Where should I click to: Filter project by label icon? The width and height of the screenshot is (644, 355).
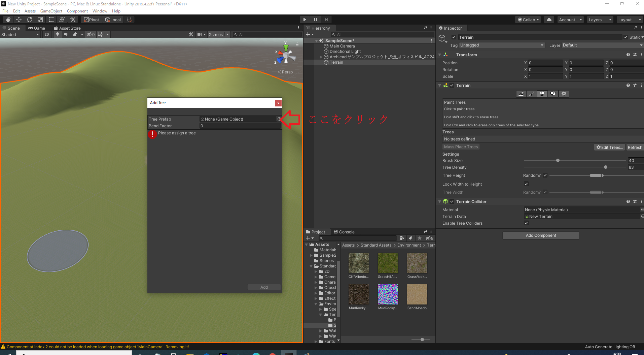(x=410, y=238)
